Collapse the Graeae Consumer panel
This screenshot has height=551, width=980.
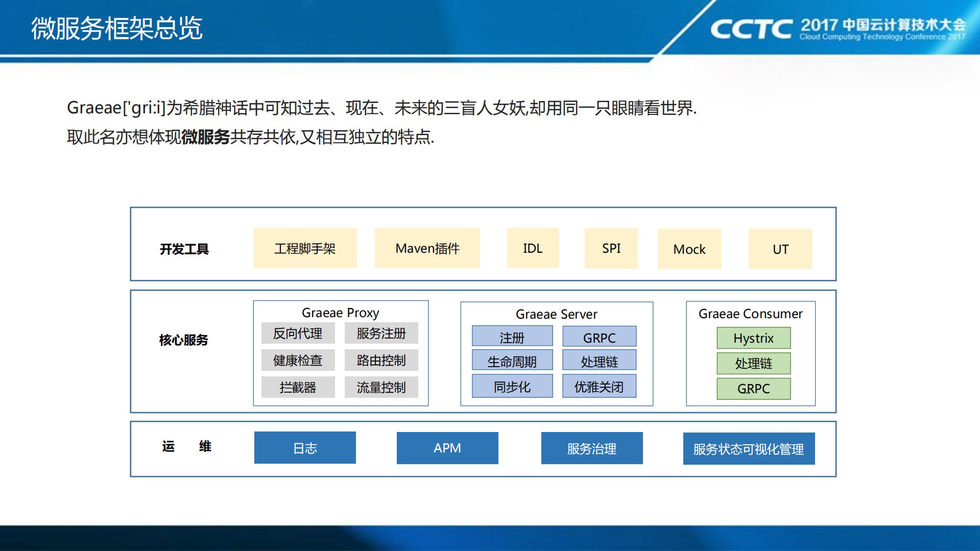click(x=751, y=314)
